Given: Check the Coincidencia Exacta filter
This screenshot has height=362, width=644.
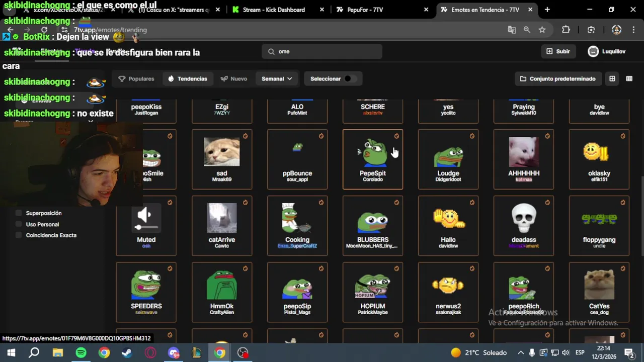Looking at the screenshot, I should tap(19, 235).
